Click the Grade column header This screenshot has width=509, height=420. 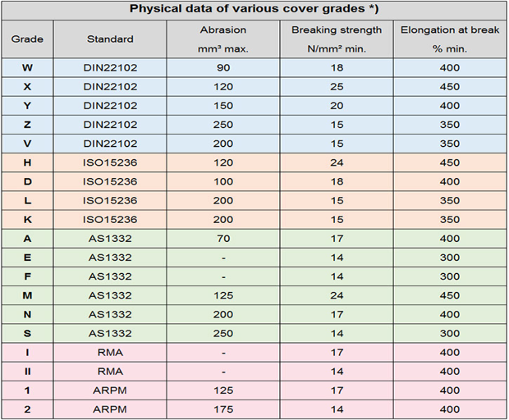[x=27, y=39]
